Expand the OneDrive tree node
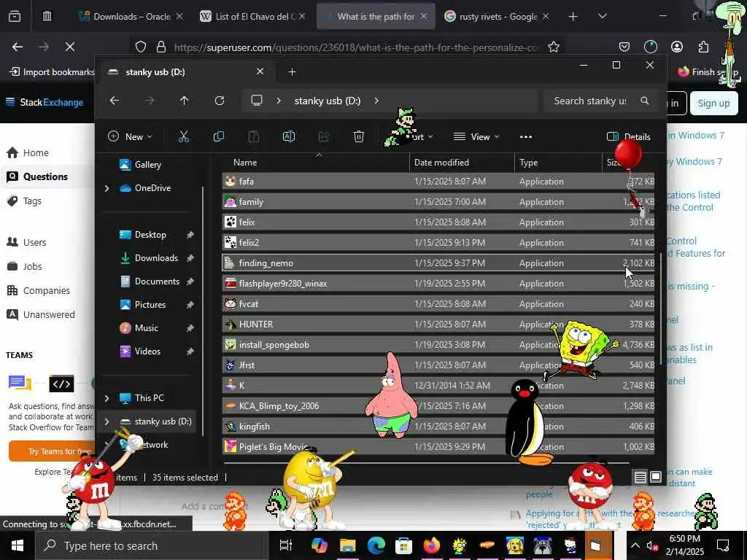Viewport: 747px width, 560px height. point(107,188)
